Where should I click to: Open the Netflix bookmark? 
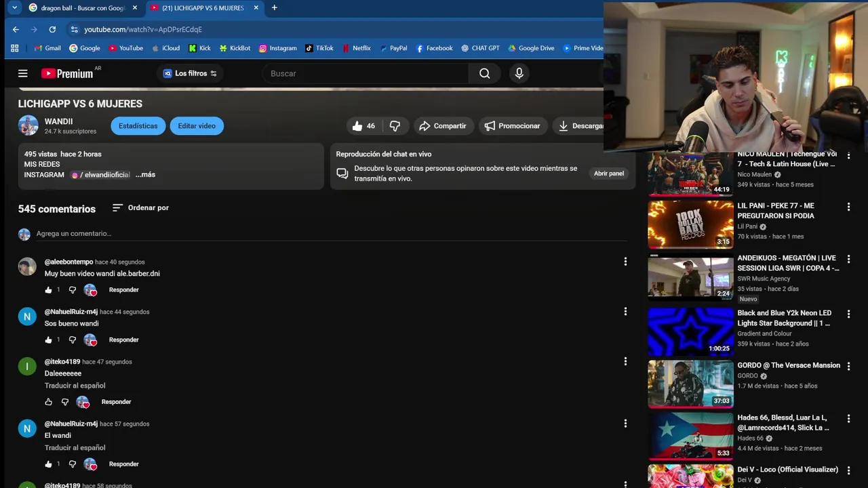[x=357, y=48]
